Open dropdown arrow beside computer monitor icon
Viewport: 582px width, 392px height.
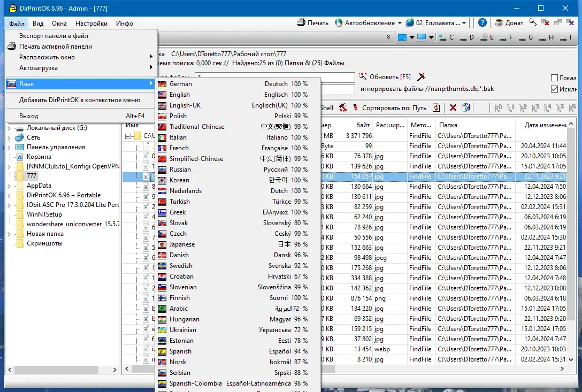431,37
